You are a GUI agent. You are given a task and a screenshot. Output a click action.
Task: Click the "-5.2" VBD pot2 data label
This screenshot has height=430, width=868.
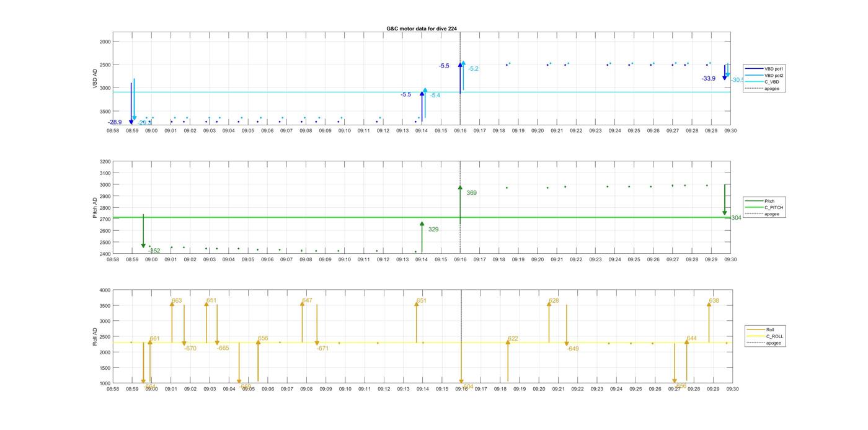pyautogui.click(x=473, y=69)
